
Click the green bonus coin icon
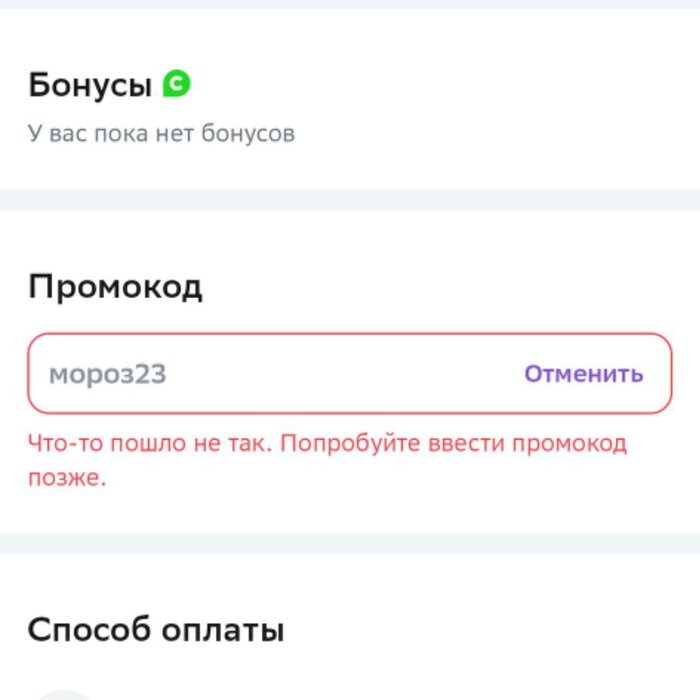177,85
